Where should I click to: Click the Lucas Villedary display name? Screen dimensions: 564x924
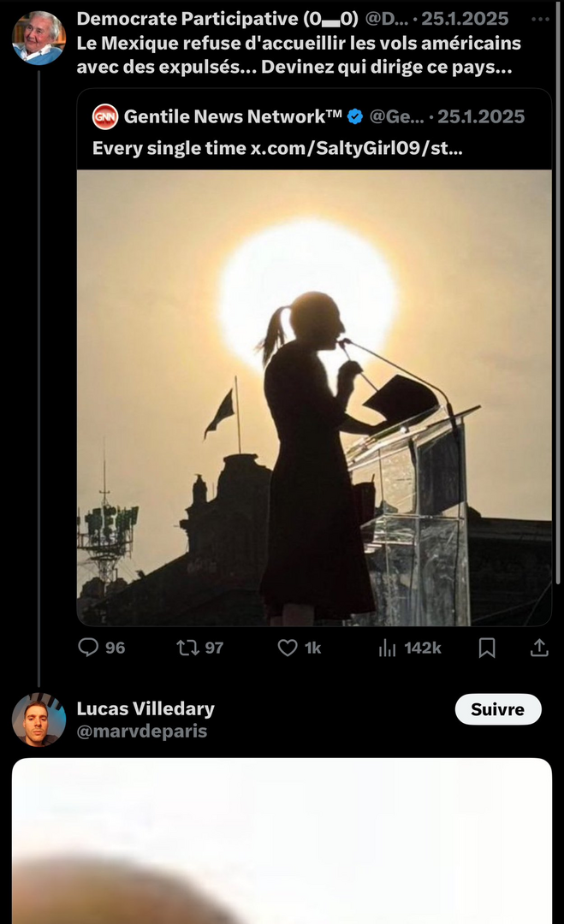[x=145, y=708]
